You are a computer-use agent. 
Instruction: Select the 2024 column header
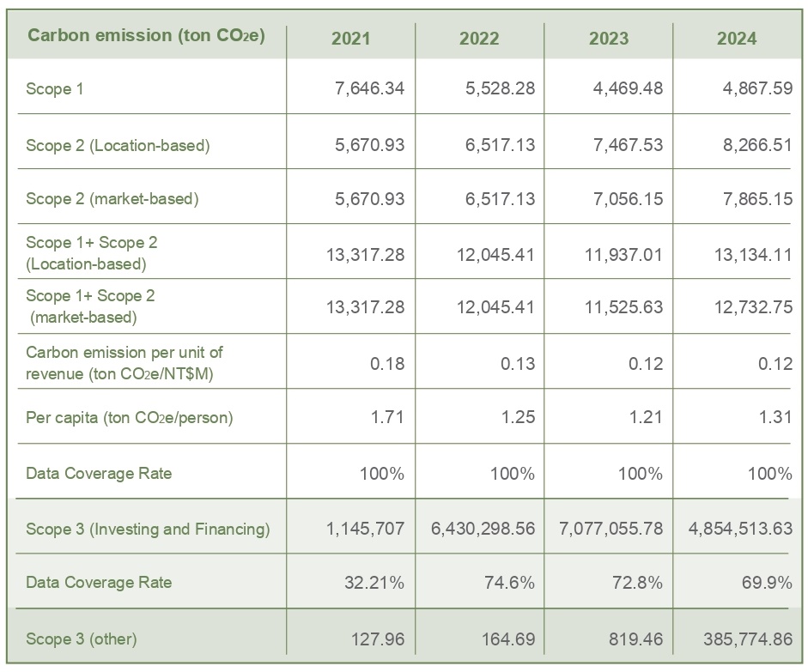(737, 39)
